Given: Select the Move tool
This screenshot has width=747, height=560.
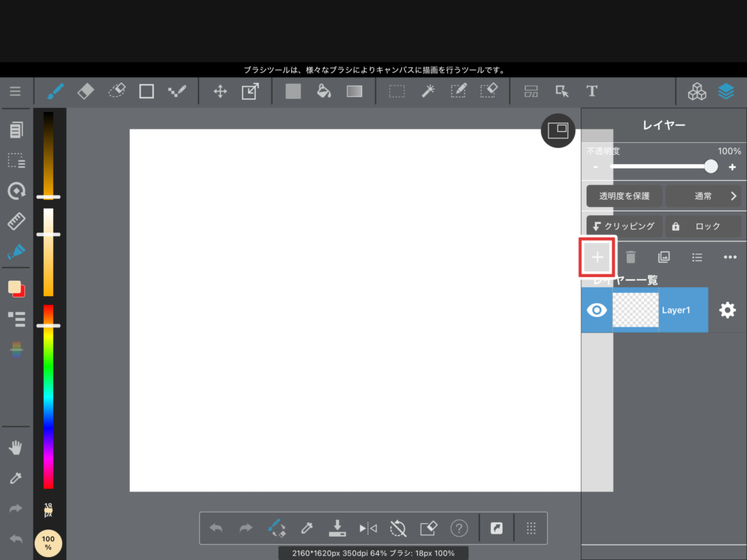Looking at the screenshot, I should click(220, 91).
